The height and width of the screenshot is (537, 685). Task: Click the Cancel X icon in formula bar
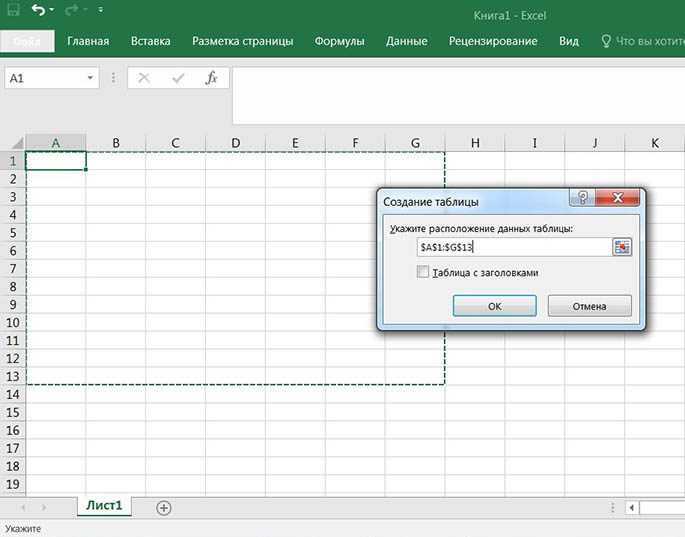pyautogui.click(x=144, y=78)
